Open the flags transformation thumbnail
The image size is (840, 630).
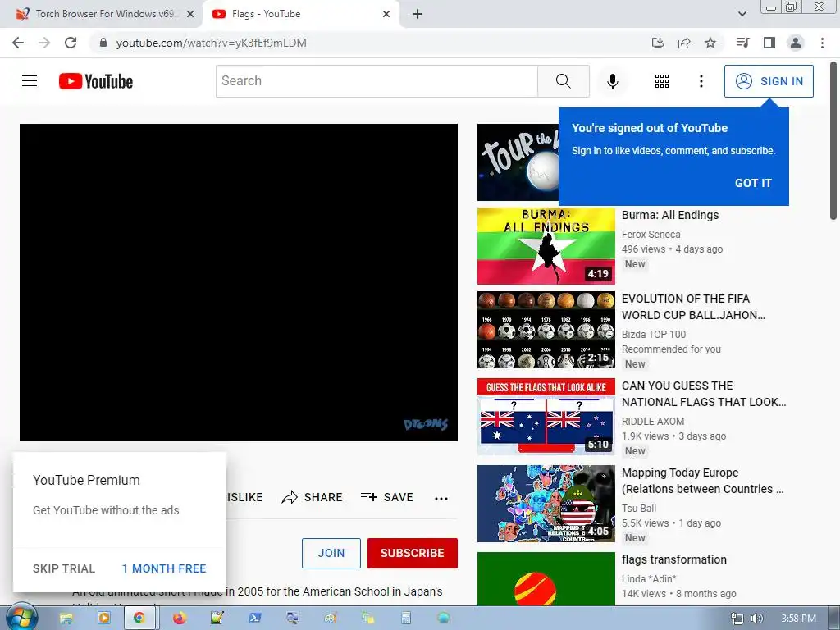click(546, 578)
